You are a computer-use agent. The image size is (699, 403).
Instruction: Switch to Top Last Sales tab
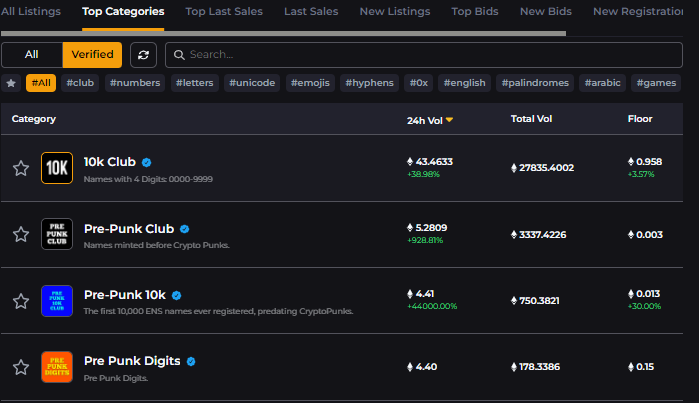224,12
